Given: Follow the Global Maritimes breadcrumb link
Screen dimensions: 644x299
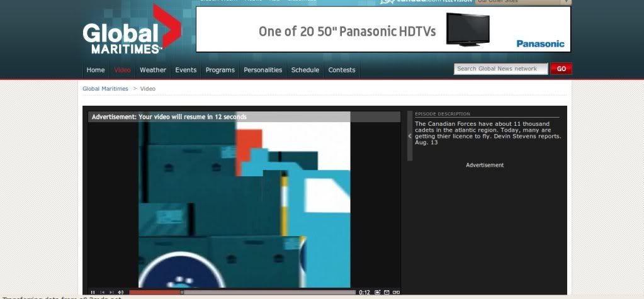Looking at the screenshot, I should 105,88.
